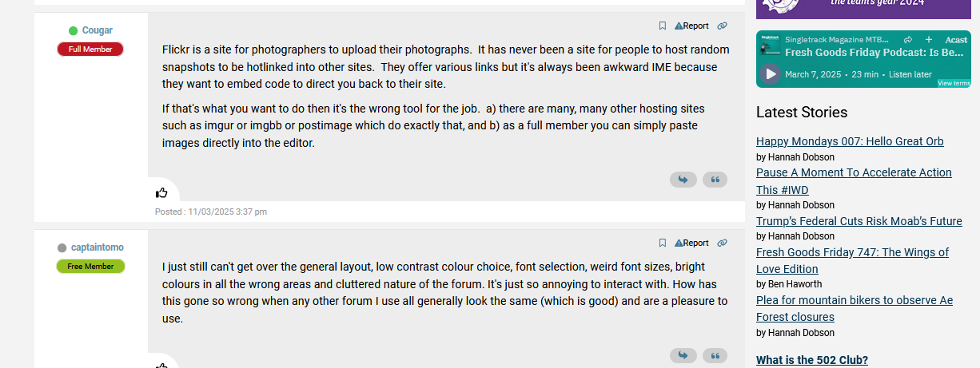Screen dimensions: 980x368
Task: Like Cougar's post with thumbs-up
Action: pyautogui.click(x=161, y=192)
